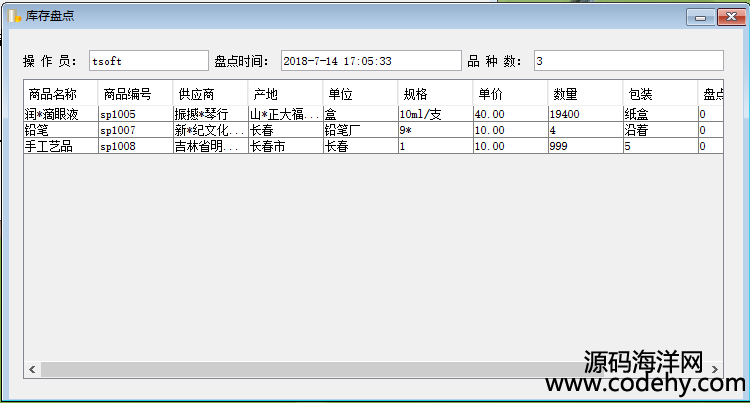Click product code sp1008
The width and height of the screenshot is (750, 403).
[x=135, y=146]
